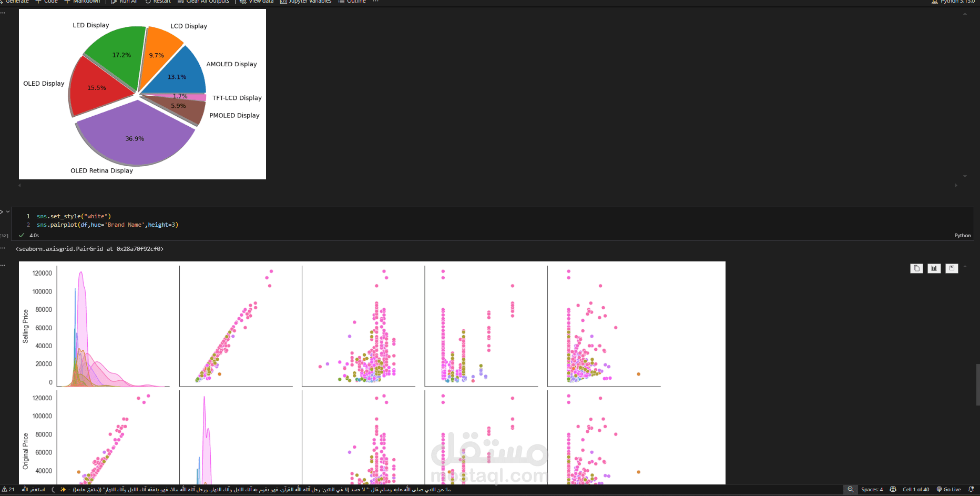The width and height of the screenshot is (980, 496).
Task: Collapse the pairplot cell with chevron
Action: click(x=8, y=211)
